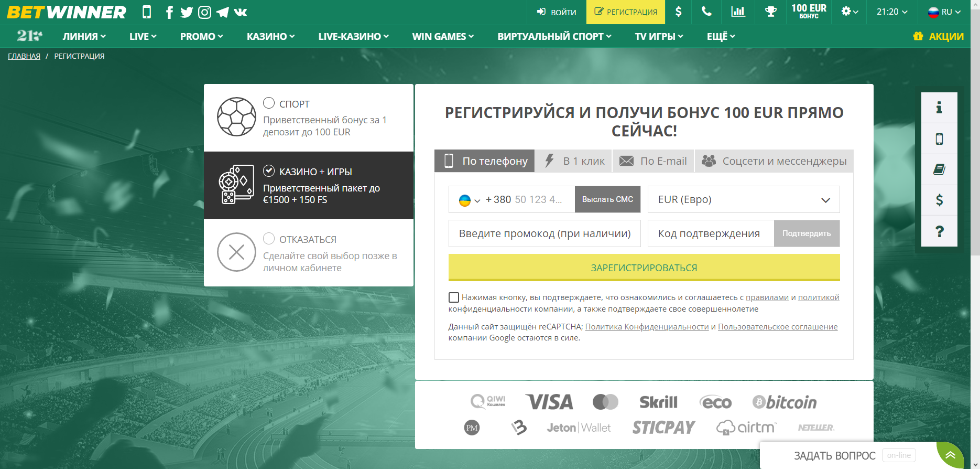Open the settings gear dropdown
980x469 pixels.
pyautogui.click(x=850, y=12)
